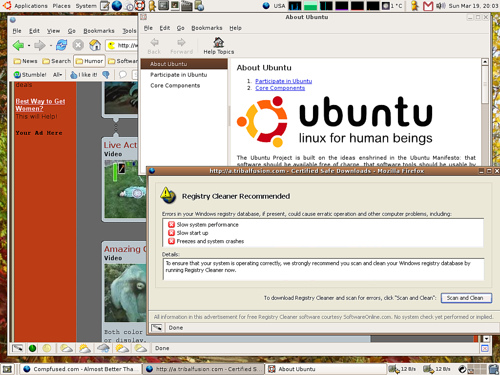Click the green dot icon in Firefox status bar
Image resolution: width=500 pixels, height=375 pixels.
[x=32, y=348]
